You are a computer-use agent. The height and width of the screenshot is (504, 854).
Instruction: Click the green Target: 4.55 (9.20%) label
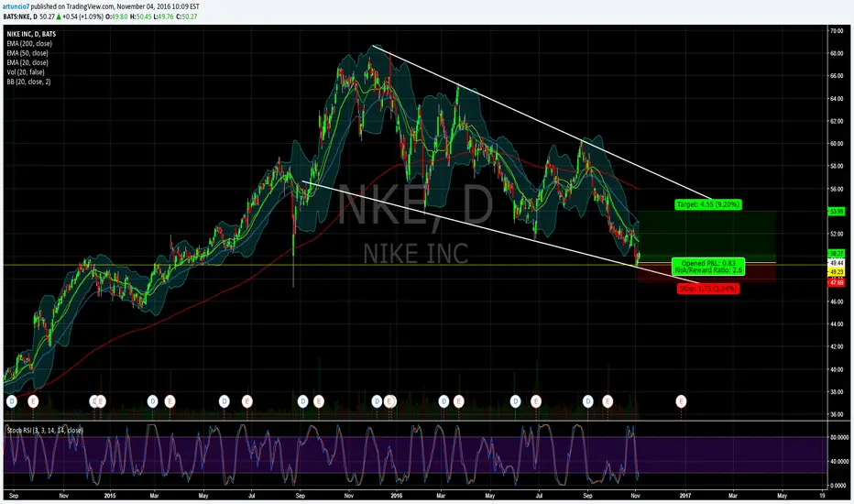707,204
